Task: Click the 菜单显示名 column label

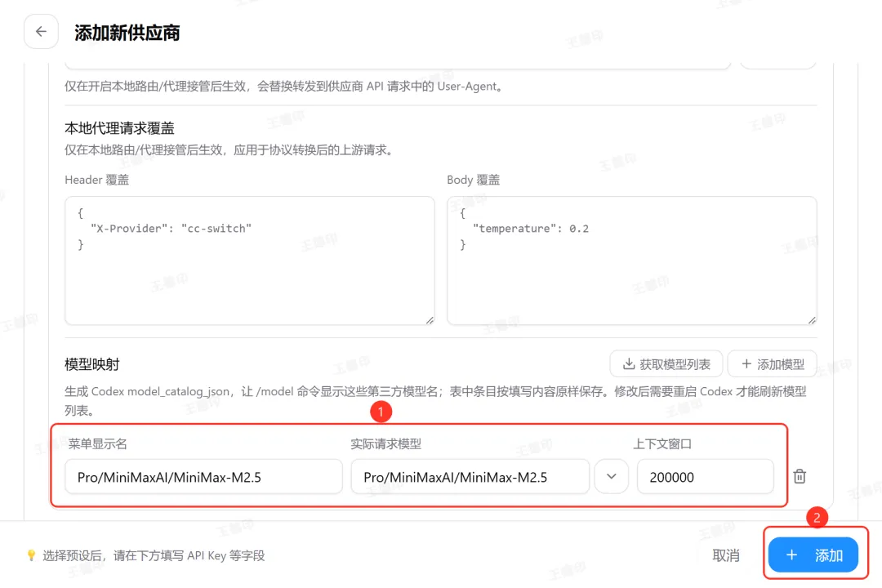Action: coord(98,444)
